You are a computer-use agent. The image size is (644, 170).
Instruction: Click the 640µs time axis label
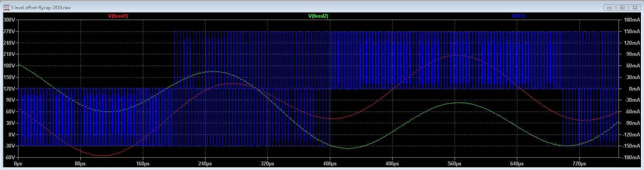pos(517,164)
